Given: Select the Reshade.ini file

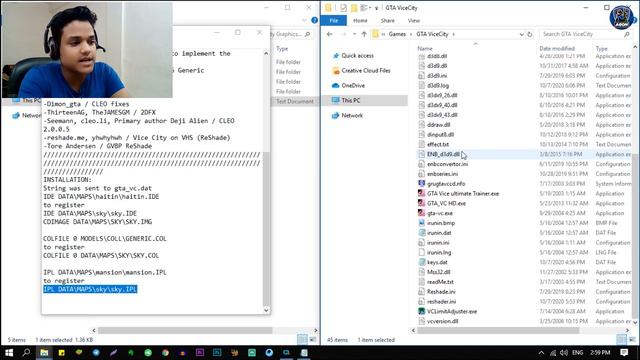Looking at the screenshot, I should [441, 291].
